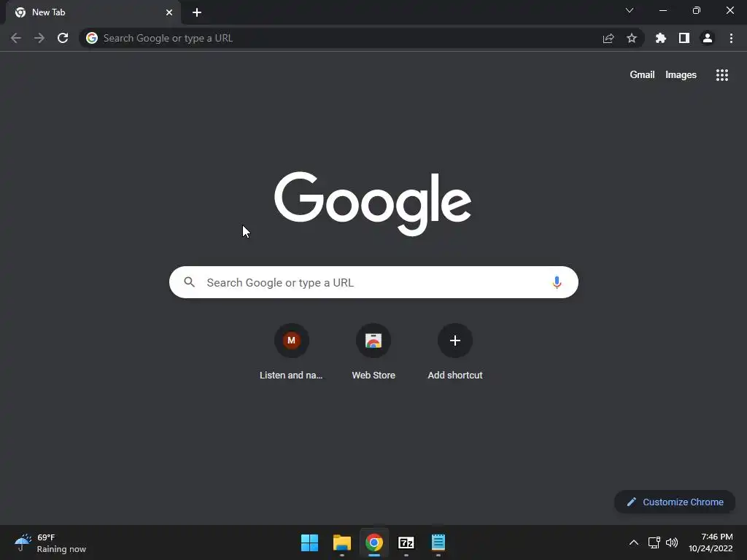Go back using the back arrow
Screen dimensions: 747x560
point(16,38)
